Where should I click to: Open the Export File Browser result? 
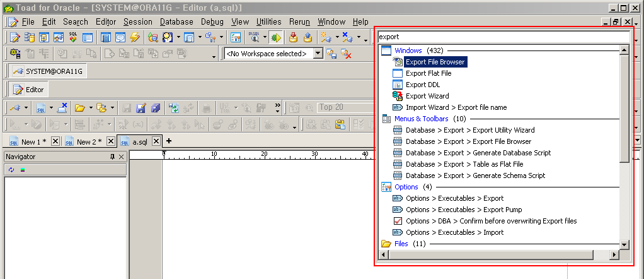coord(435,62)
